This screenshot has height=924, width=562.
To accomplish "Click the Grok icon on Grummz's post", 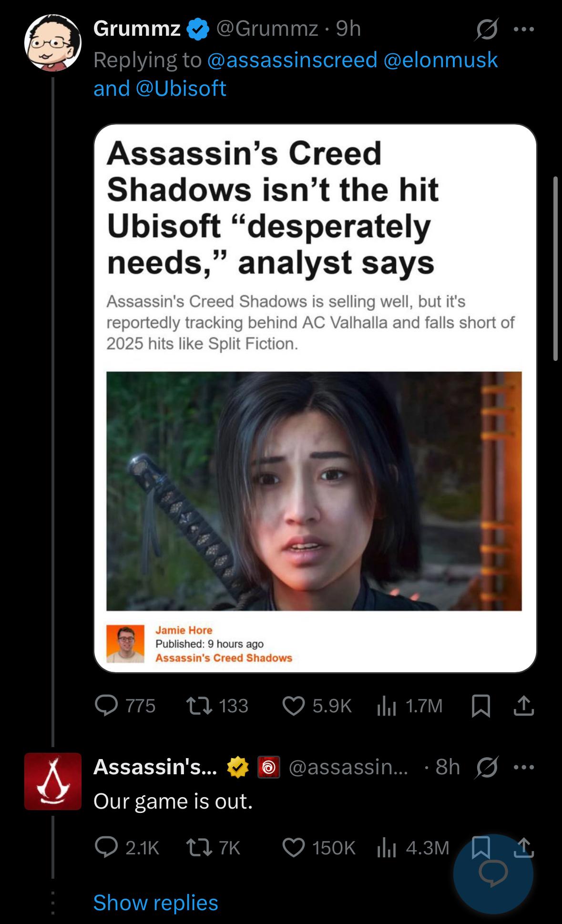I will [487, 30].
